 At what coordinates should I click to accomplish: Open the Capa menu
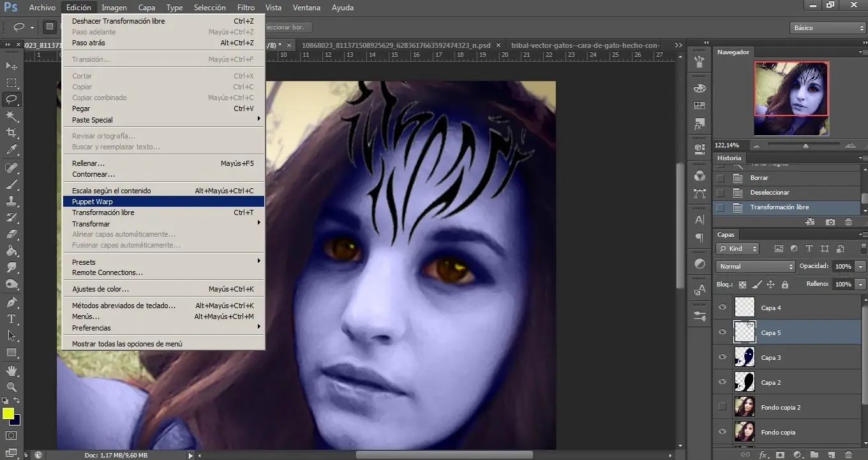(147, 8)
